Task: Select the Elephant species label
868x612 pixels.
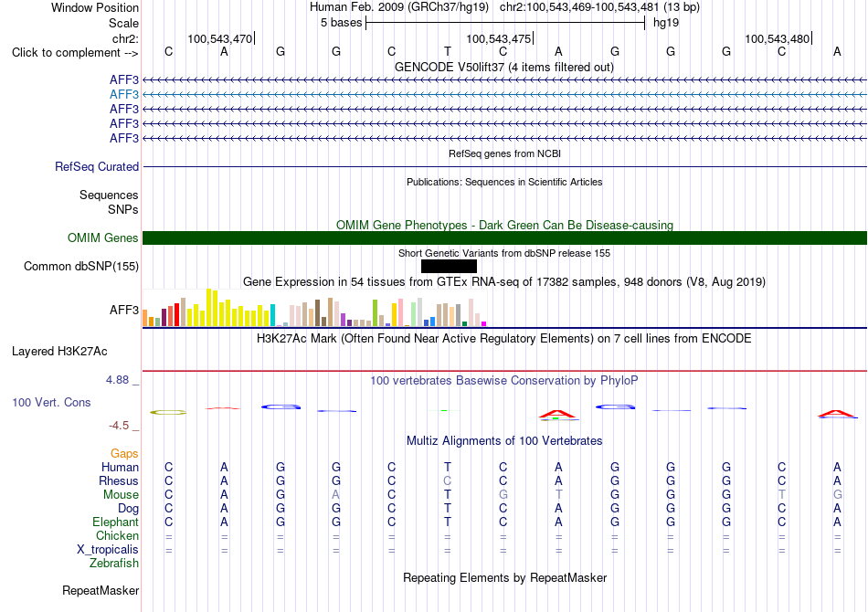Action: [x=116, y=522]
